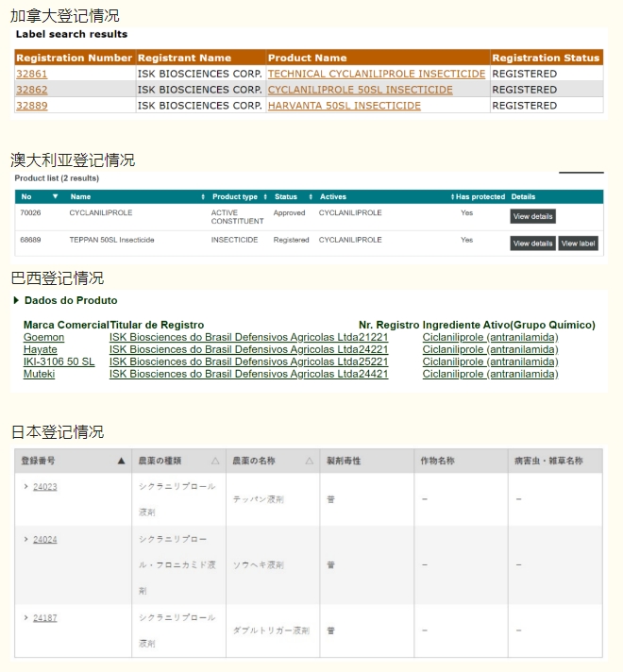Open Japanese registration 24187 link
The image size is (623, 672).
point(45,618)
